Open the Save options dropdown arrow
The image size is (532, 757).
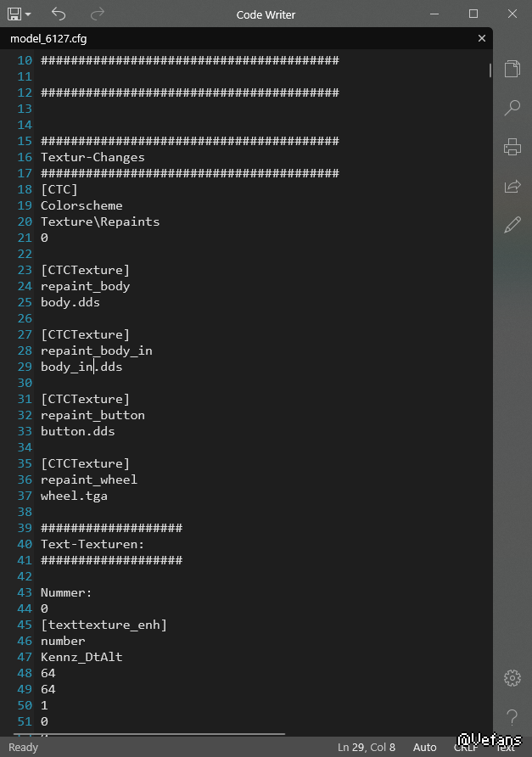pos(28,14)
